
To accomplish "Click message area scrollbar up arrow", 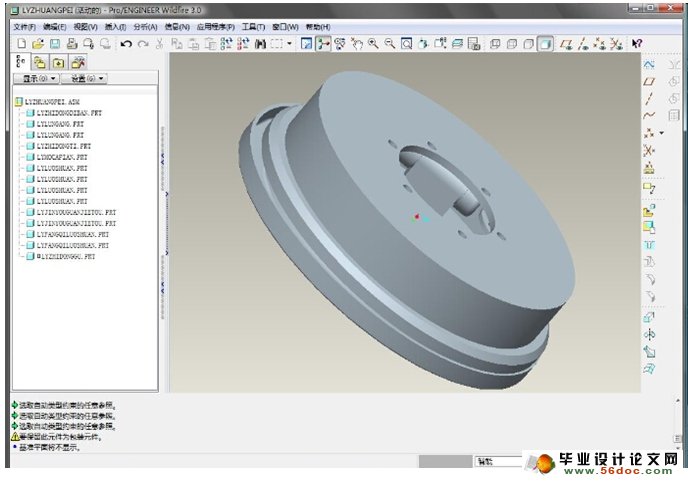I will point(678,400).
